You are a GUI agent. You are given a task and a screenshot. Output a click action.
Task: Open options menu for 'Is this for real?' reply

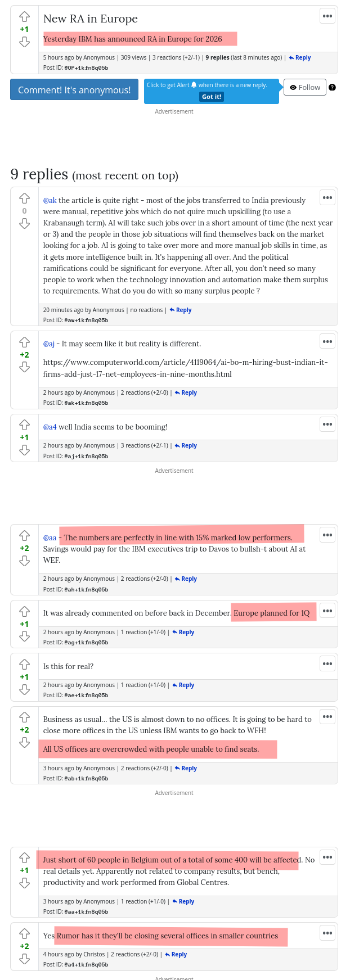coord(327,663)
